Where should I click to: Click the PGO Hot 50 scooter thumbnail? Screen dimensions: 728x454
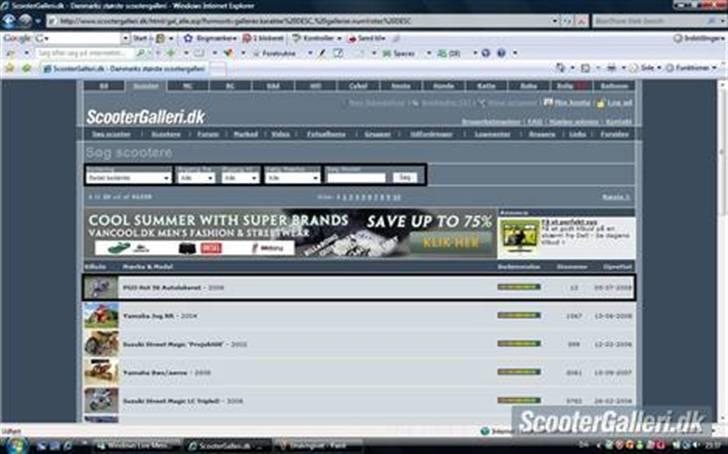[x=97, y=288]
